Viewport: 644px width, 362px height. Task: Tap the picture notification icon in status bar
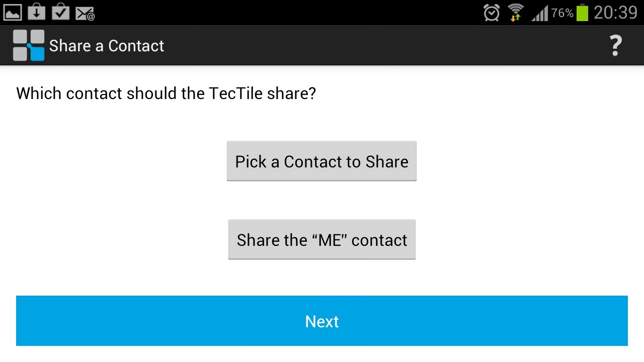pyautogui.click(x=13, y=12)
